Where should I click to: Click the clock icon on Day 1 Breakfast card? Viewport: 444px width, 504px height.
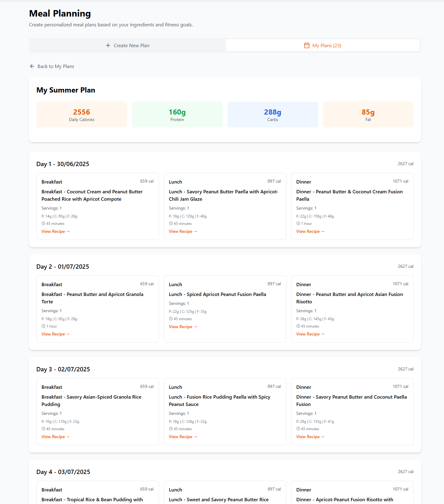(x=43, y=224)
